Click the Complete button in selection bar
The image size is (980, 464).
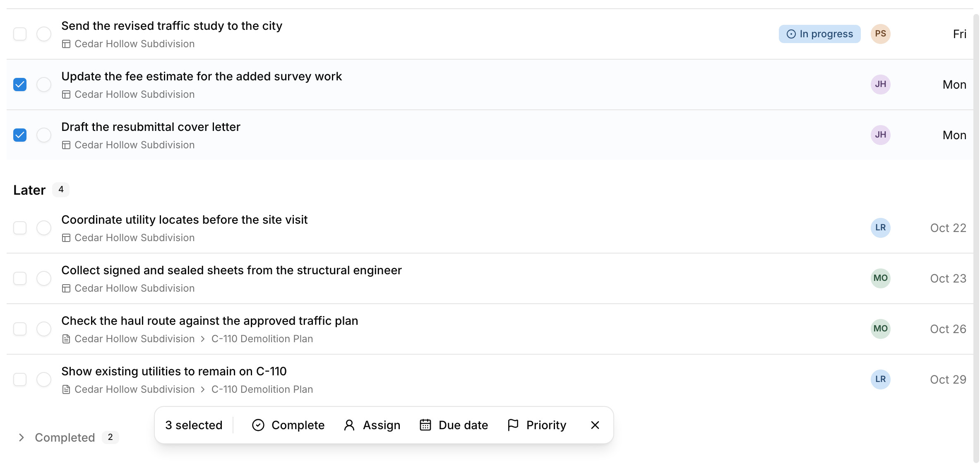pyautogui.click(x=288, y=425)
